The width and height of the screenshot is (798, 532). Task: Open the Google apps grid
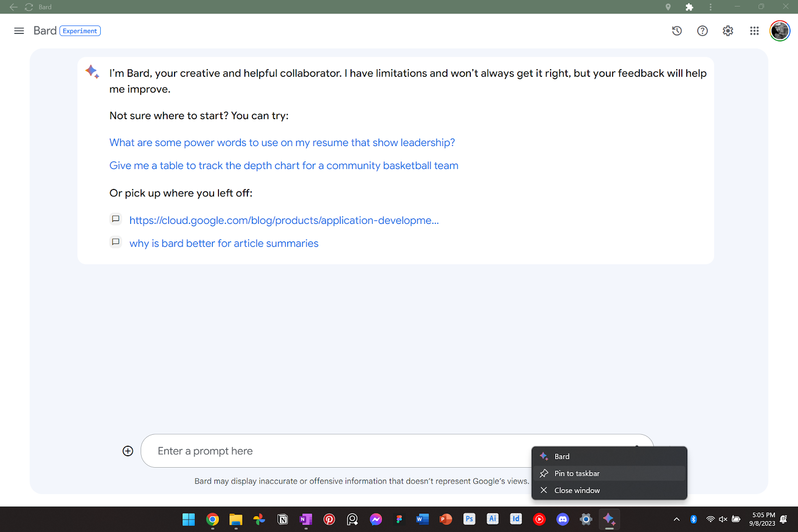click(x=754, y=31)
